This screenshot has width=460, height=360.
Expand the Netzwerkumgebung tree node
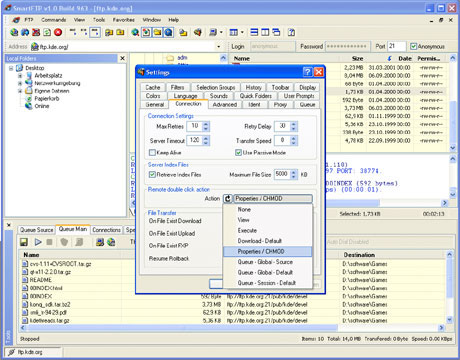(20, 83)
